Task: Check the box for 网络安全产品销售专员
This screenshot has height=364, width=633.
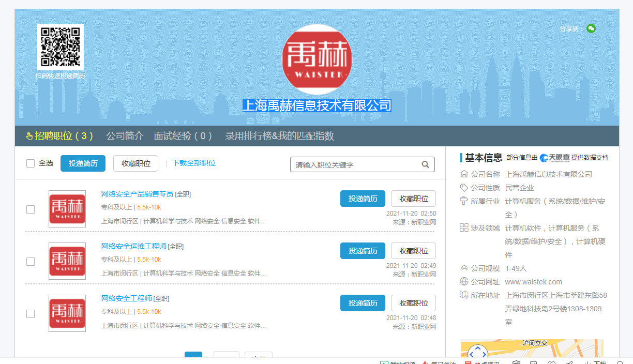Action: (x=31, y=209)
